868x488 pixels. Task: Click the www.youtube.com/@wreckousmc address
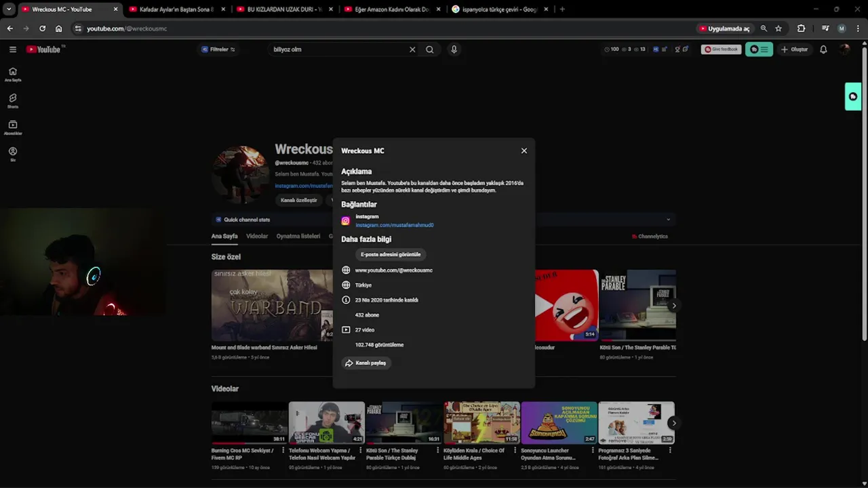(x=393, y=270)
